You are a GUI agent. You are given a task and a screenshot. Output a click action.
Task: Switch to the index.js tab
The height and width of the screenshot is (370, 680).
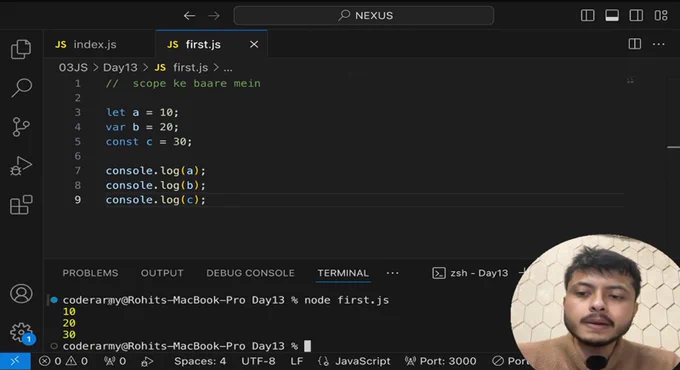99,44
